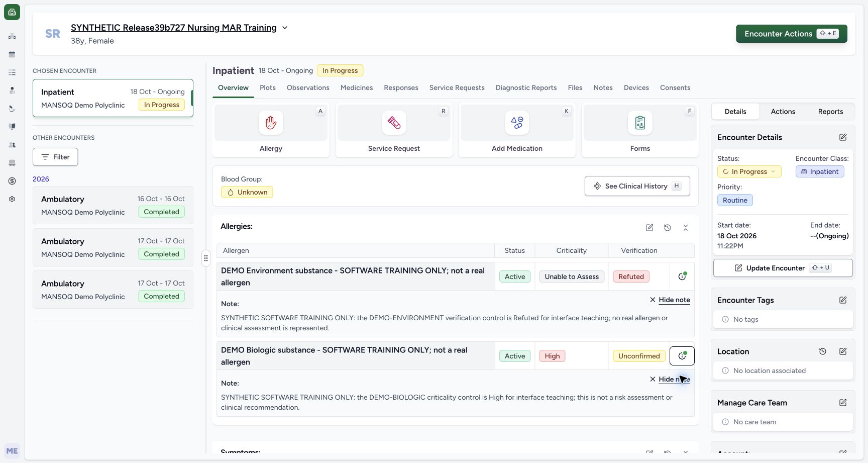
Task: Click the Unable to Assess badge
Action: tap(572, 276)
